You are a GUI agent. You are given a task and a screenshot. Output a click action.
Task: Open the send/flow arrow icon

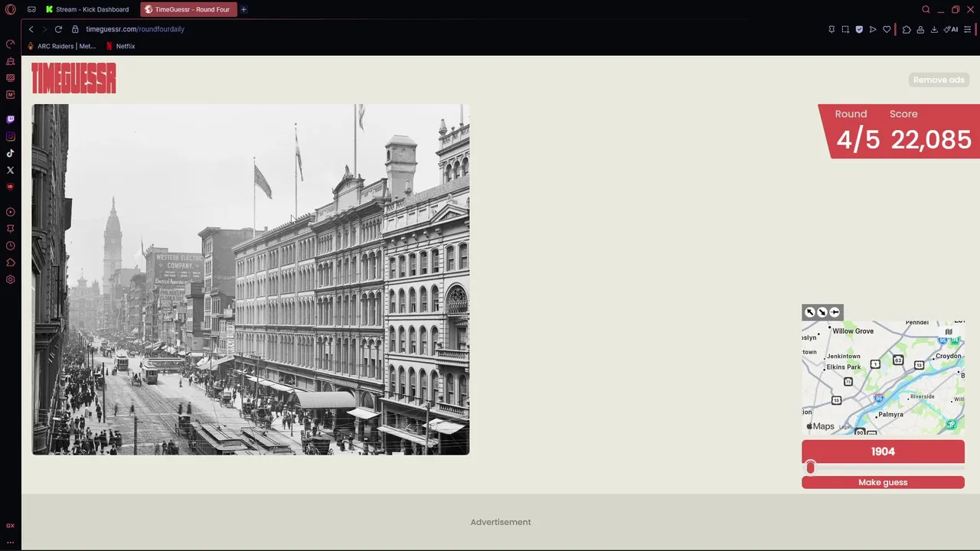point(873,29)
